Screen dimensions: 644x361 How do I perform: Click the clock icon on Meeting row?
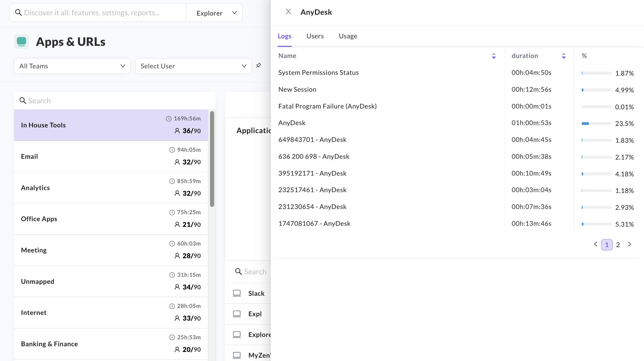point(172,244)
